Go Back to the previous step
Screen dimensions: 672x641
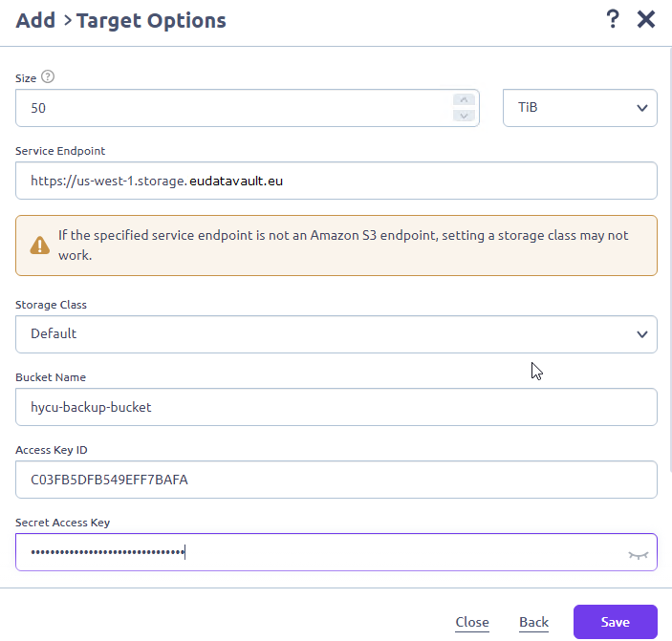pyautogui.click(x=533, y=622)
